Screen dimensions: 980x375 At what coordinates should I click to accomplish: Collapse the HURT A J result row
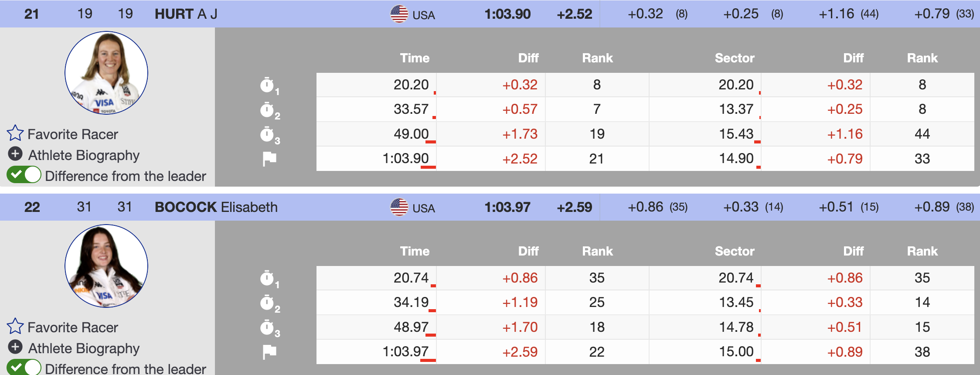pos(186,14)
